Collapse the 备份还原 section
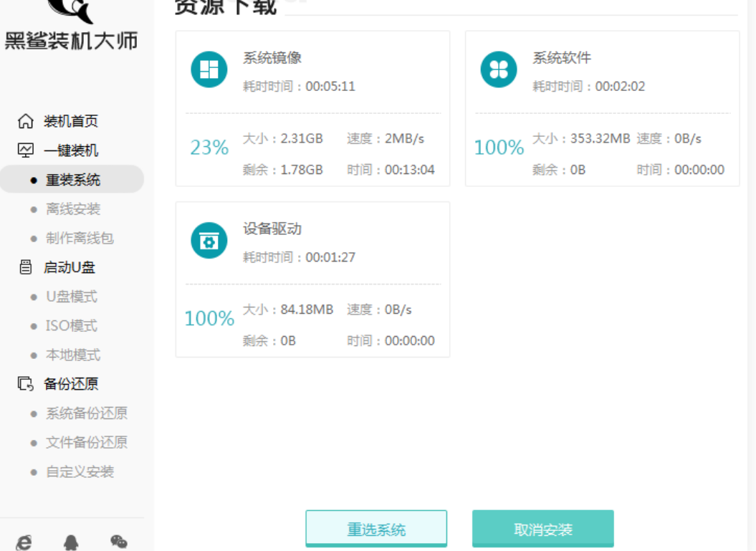 tap(70, 384)
